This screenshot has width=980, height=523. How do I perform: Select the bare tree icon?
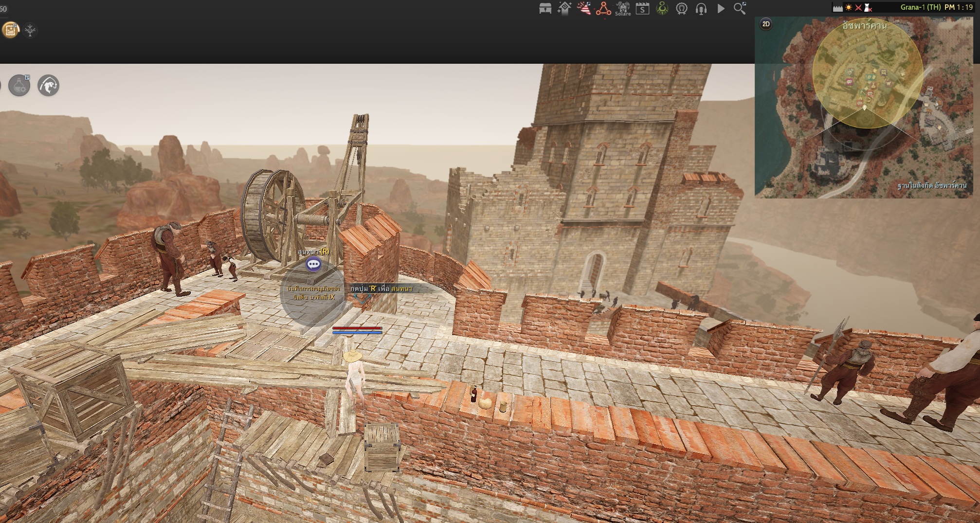pyautogui.click(x=30, y=30)
